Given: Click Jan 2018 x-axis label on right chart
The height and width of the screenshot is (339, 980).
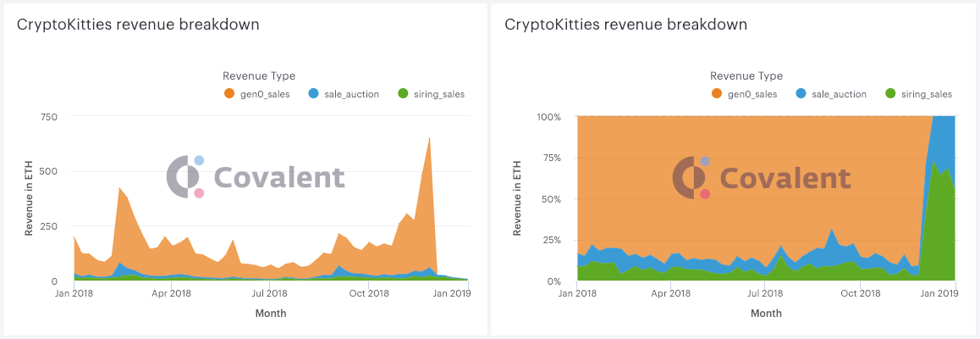Looking at the screenshot, I should [x=577, y=292].
